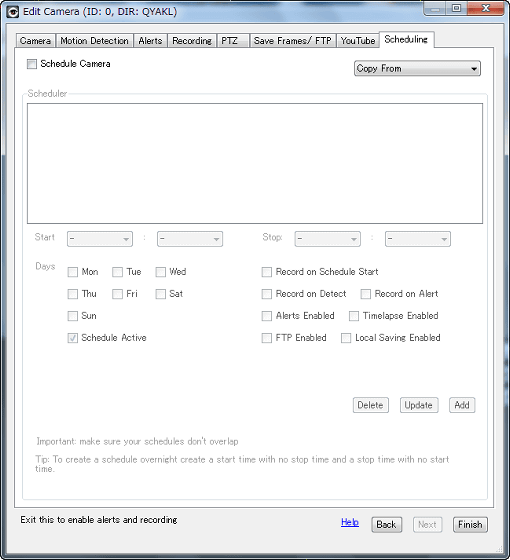Open the Start minute dropdown
Screen dimensions: 510x560
[190, 239]
